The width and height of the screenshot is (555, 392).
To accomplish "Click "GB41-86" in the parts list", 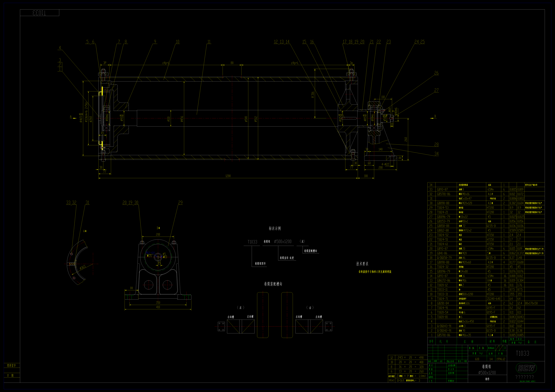I will (442, 253).
